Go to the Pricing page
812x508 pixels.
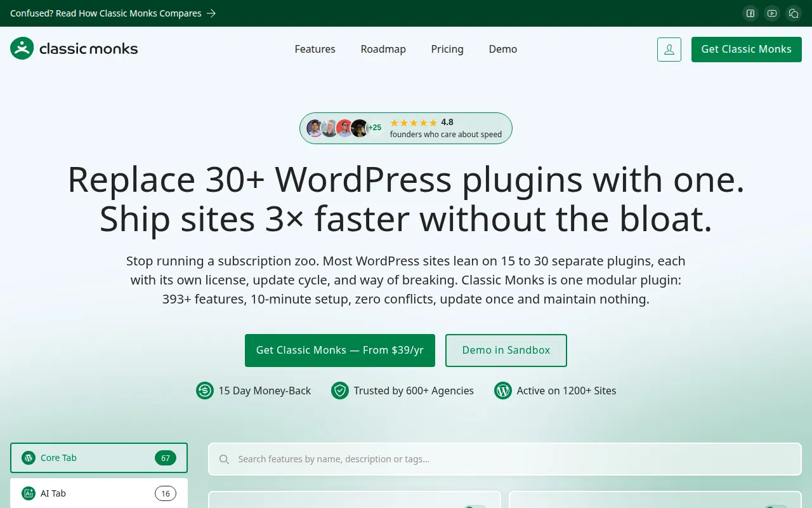(447, 49)
